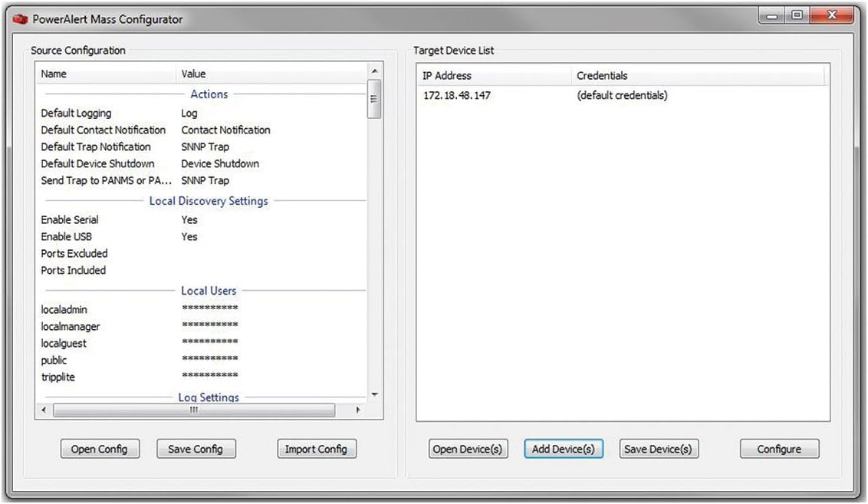The image size is (868, 504).
Task: Select the Enable Serial setting
Action: pyautogui.click(x=202, y=220)
